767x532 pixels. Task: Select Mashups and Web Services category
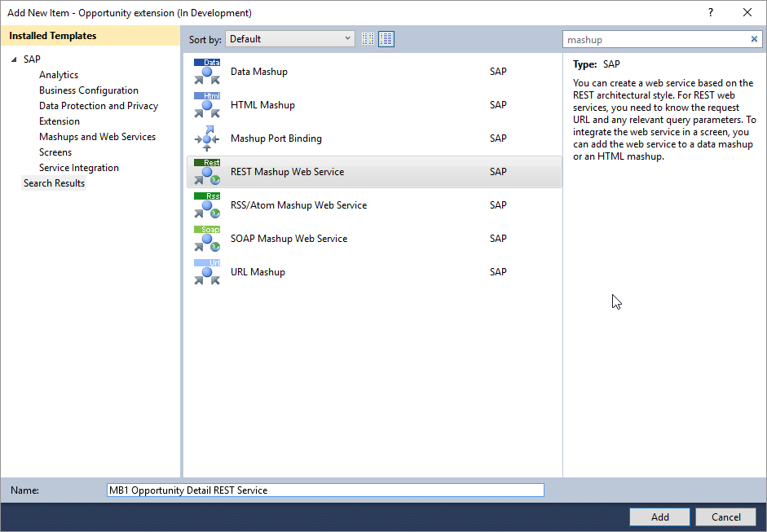coord(97,137)
